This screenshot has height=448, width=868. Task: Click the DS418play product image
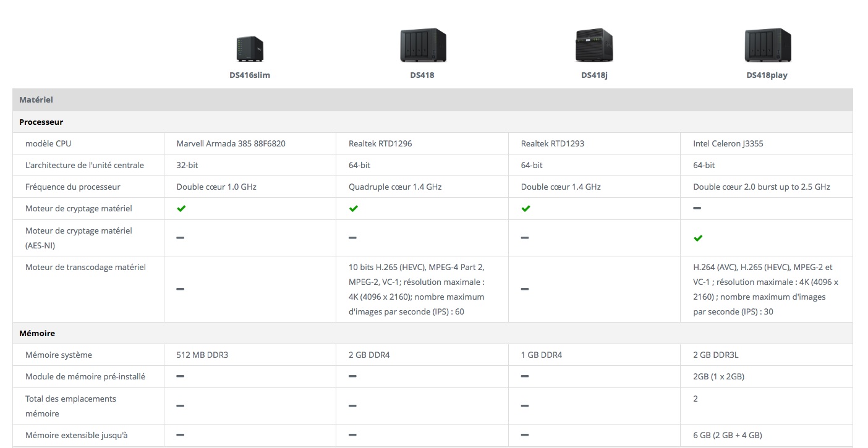click(x=767, y=45)
